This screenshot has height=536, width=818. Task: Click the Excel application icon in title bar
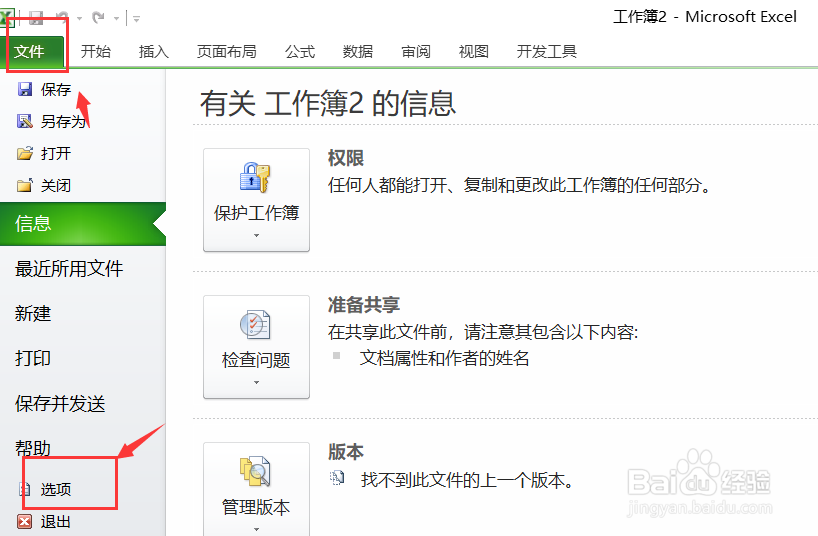click(x=7, y=18)
